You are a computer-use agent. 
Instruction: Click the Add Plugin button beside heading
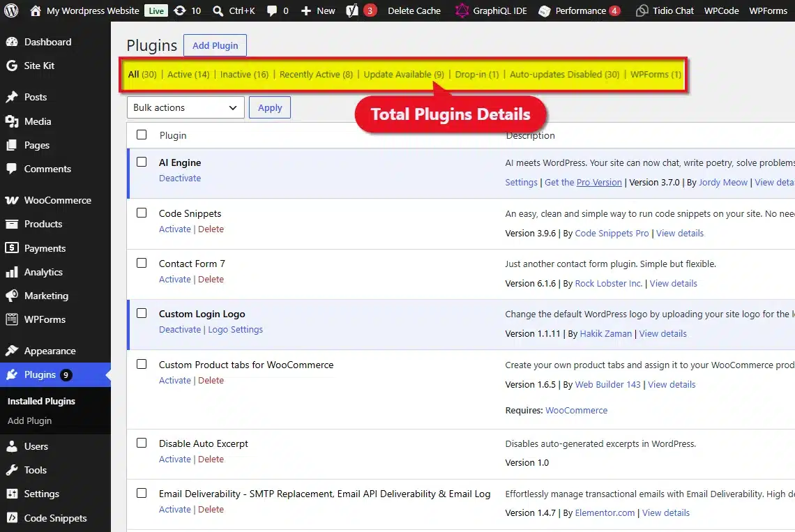tap(215, 45)
